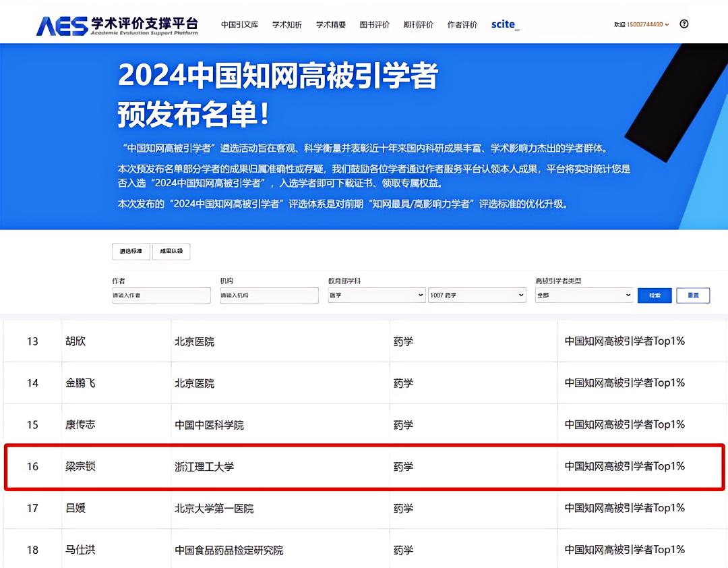Switch to the 期刊评价 section
This screenshot has width=728, height=568.
(419, 25)
